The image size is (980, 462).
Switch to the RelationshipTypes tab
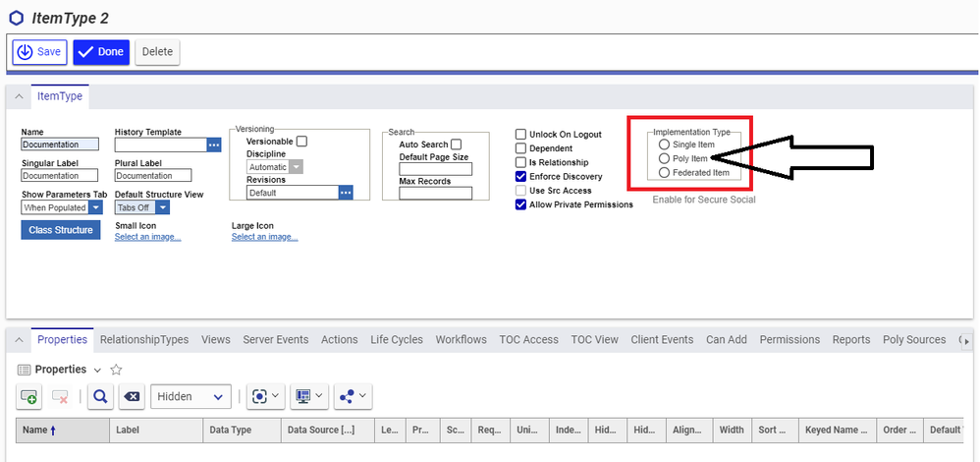coord(144,339)
